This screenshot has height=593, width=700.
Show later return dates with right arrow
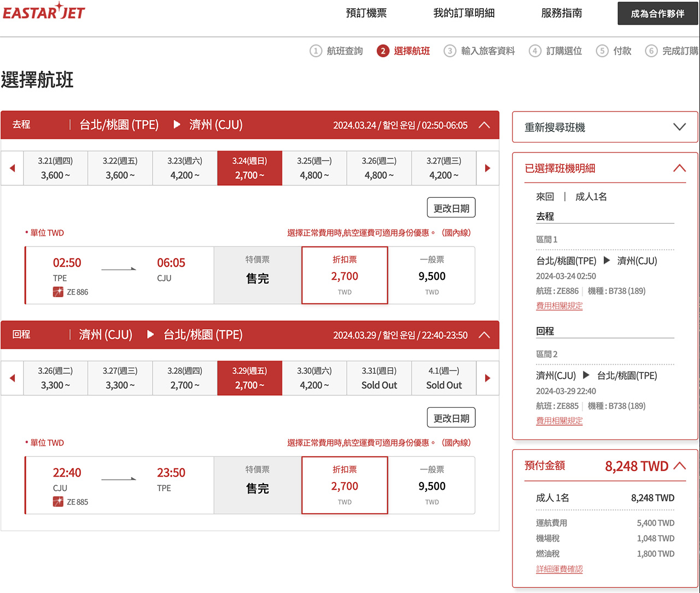(x=488, y=378)
